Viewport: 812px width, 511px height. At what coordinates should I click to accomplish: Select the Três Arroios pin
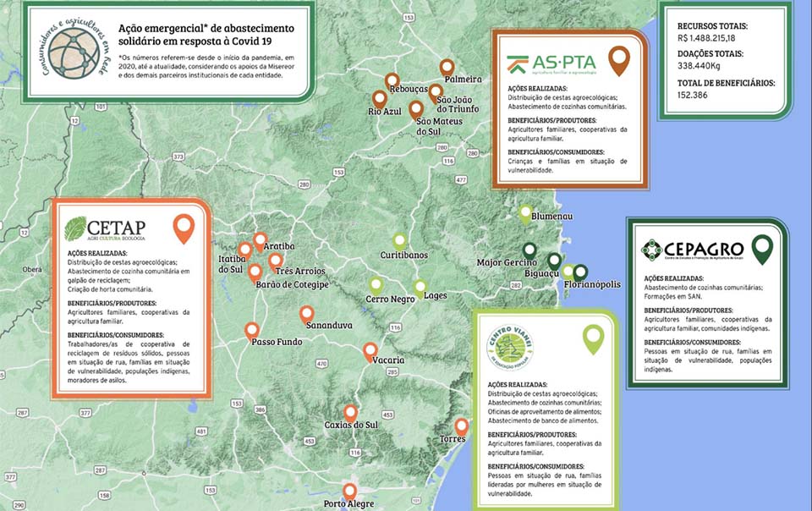point(276,262)
